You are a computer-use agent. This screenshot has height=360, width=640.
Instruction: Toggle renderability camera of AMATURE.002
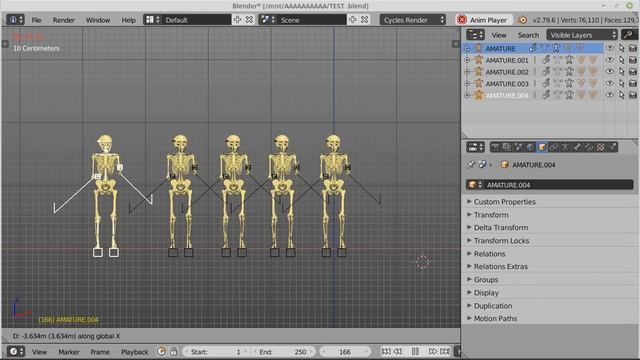click(633, 72)
